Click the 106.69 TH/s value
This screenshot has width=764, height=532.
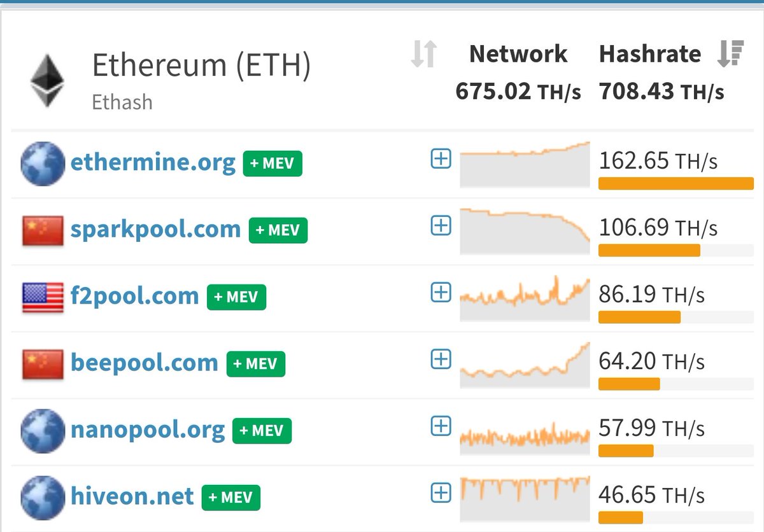pos(658,227)
